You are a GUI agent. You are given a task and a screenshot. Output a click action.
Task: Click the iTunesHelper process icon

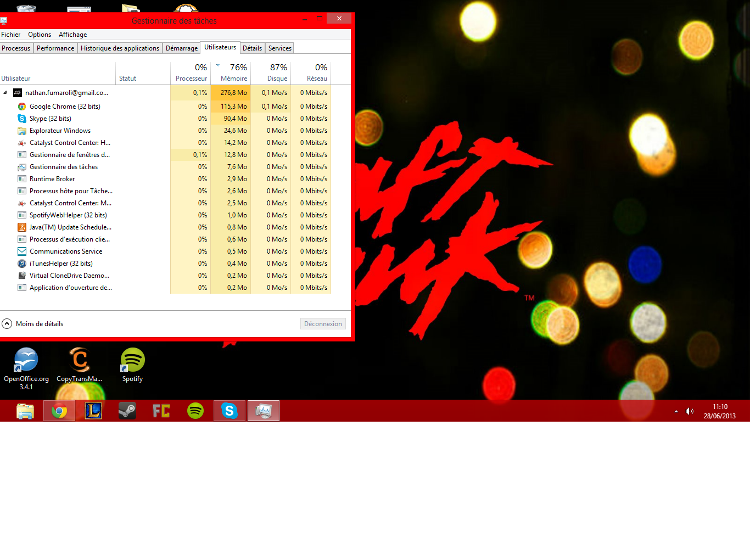(22, 264)
